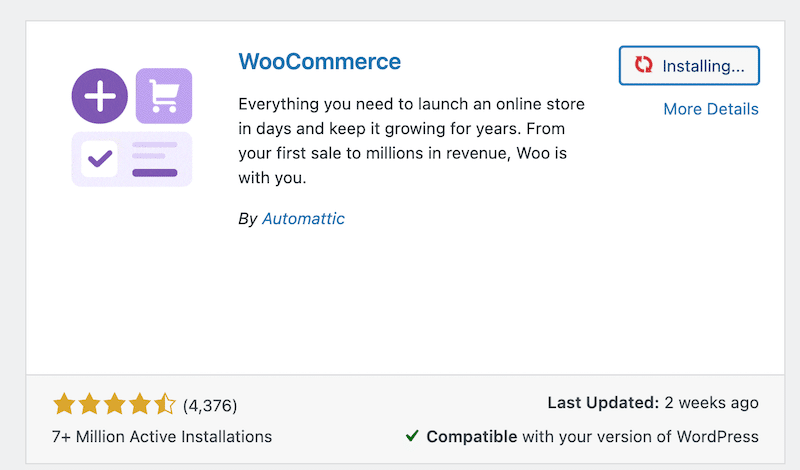
Task: Click the purple checkmark box in logo
Action: coord(101,159)
